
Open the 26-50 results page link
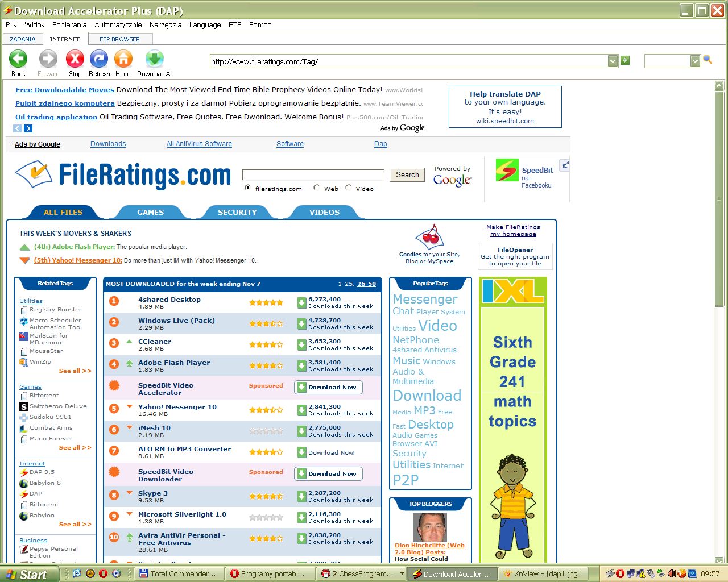(366, 284)
